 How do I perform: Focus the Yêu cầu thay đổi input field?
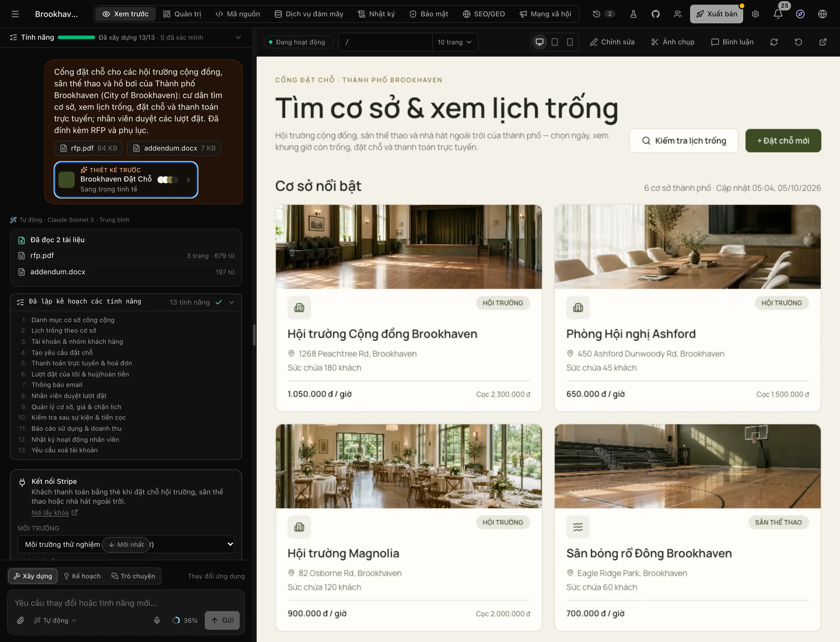[x=126, y=603]
